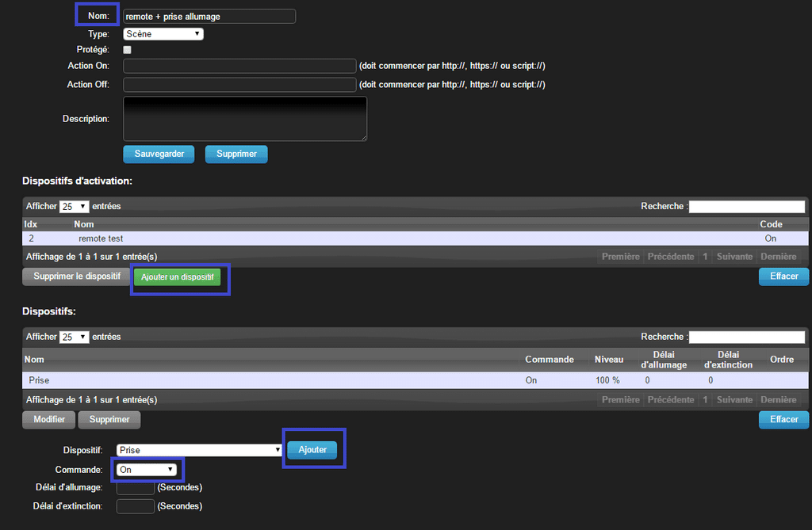This screenshot has height=530, width=812.
Task: Open the Commande dropdown set to On
Action: [147, 469]
